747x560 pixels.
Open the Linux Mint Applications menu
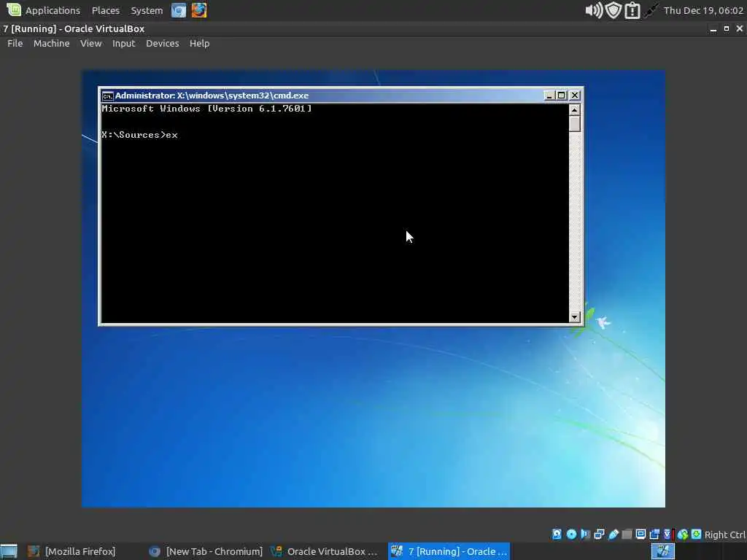click(43, 10)
